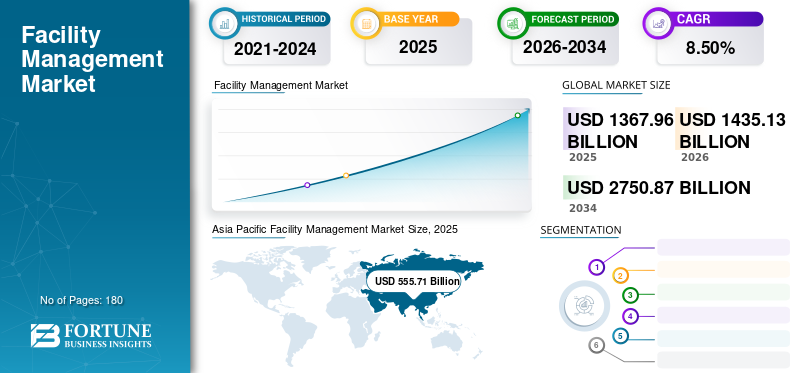The height and width of the screenshot is (374, 800).
Task: Click the No of Pages: 180 text
Action: pyautogui.click(x=82, y=300)
